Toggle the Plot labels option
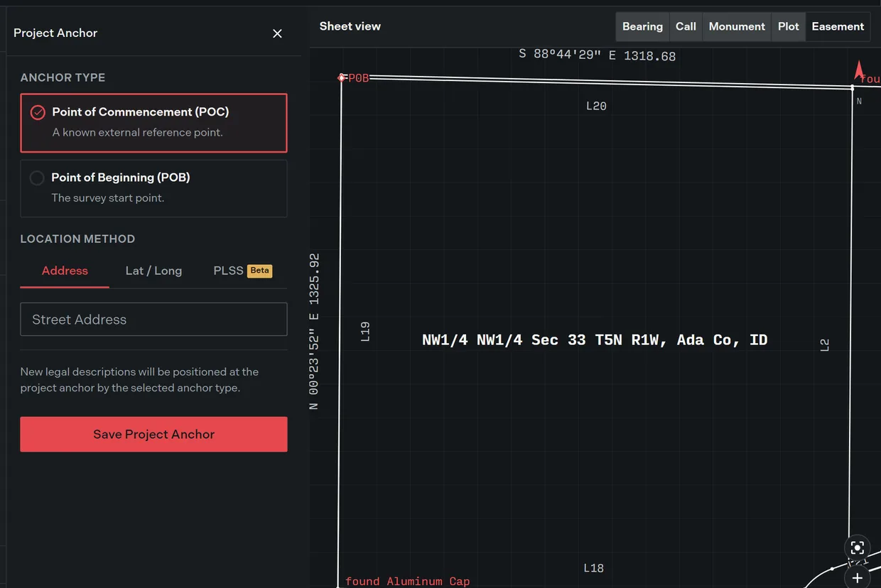Viewport: 881px width, 588px height. (x=789, y=26)
